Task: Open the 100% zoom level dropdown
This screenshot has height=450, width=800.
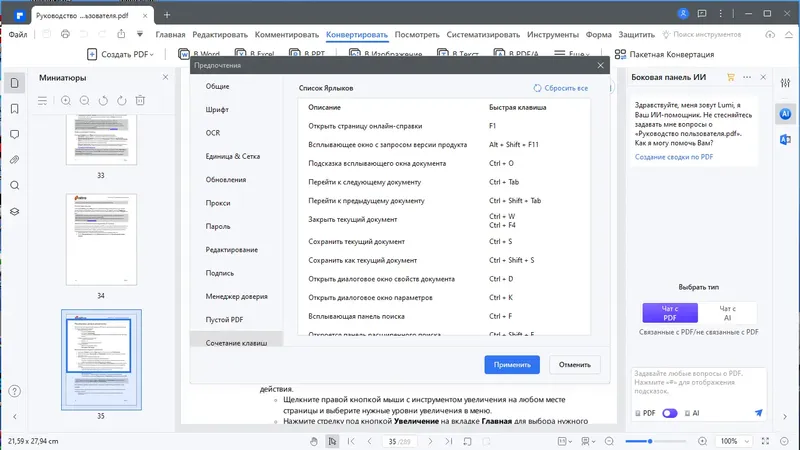Action: pos(734,441)
